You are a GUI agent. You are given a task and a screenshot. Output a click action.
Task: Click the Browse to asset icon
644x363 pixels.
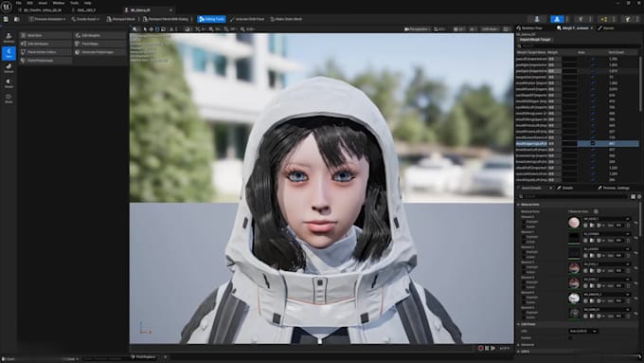(x=17, y=19)
